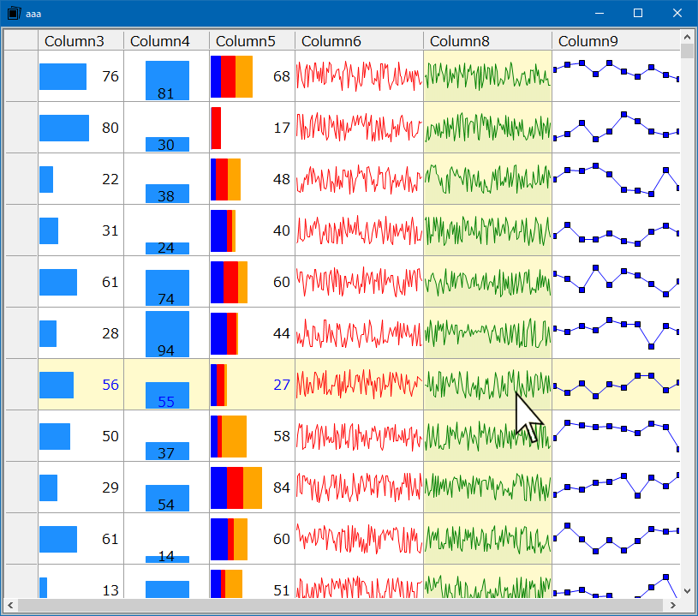The image size is (698, 616).
Task: Select the Column3 cell showing 13
Action: 81,582
